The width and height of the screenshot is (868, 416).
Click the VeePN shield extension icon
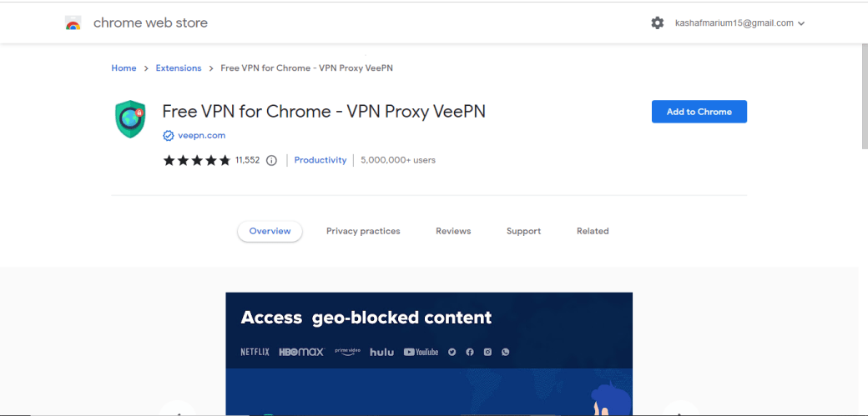point(130,119)
